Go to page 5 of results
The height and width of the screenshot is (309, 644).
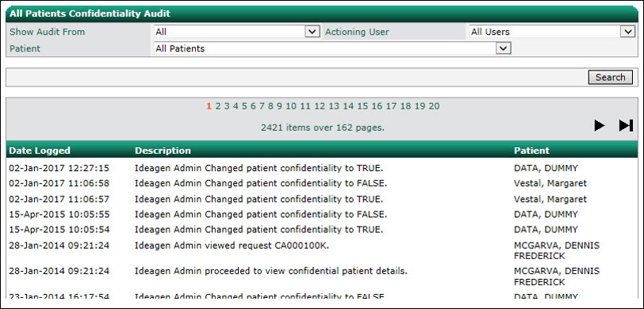pyautogui.click(x=244, y=106)
